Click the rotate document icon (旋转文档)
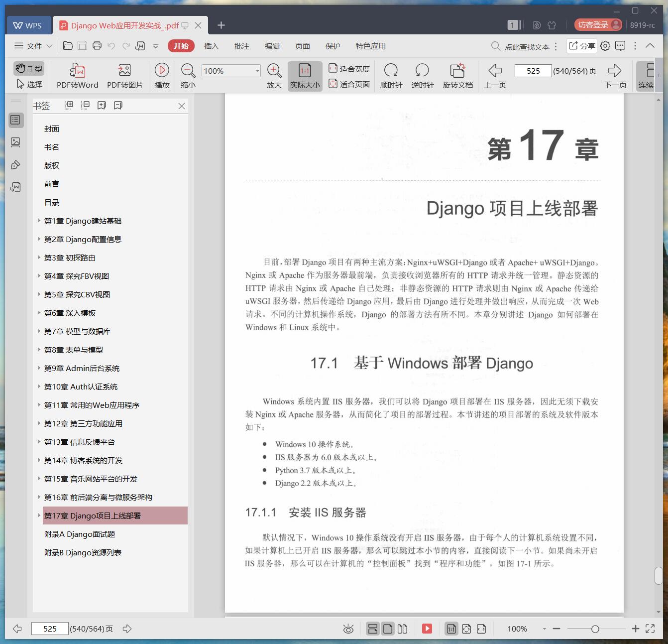The height and width of the screenshot is (644, 668). point(457,76)
